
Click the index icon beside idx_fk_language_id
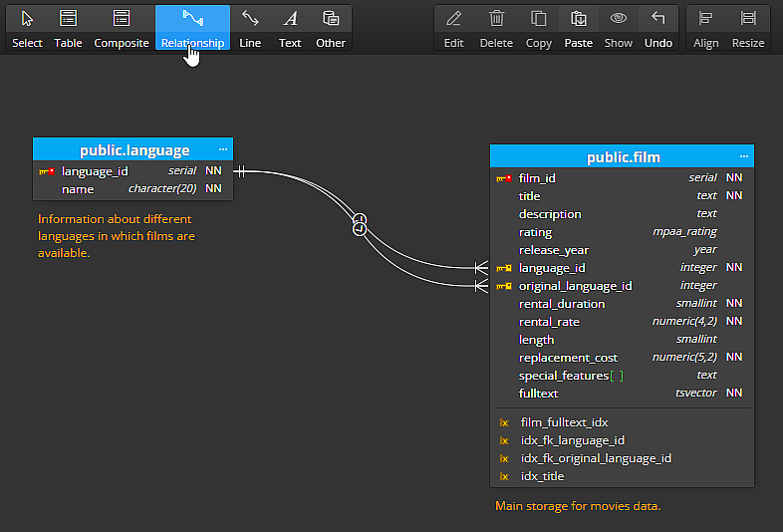[504, 441]
